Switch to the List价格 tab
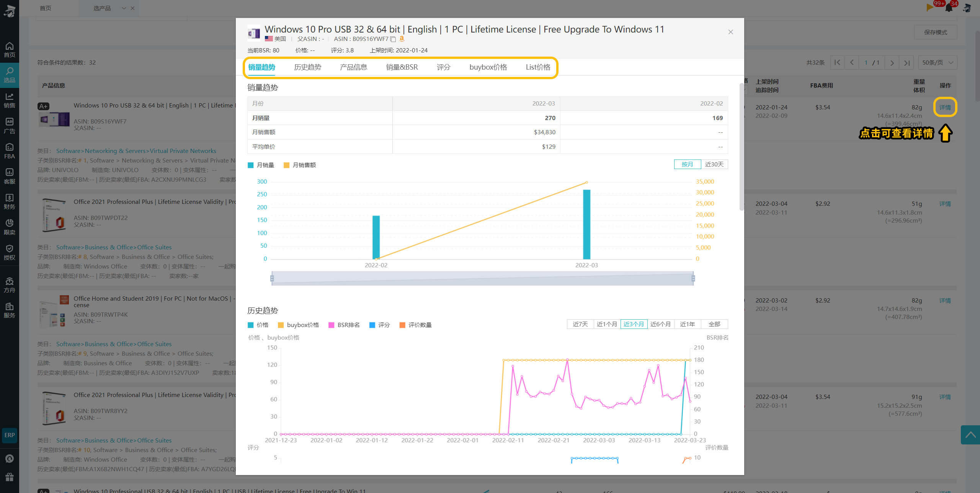This screenshot has height=493, width=980. (x=538, y=67)
